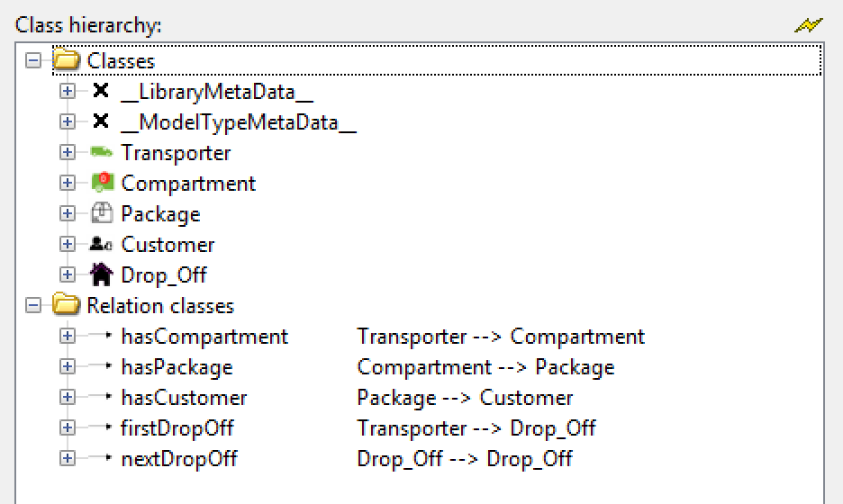Viewport: 843px width, 504px height.
Task: Select the Classes root item
Action: point(121,60)
